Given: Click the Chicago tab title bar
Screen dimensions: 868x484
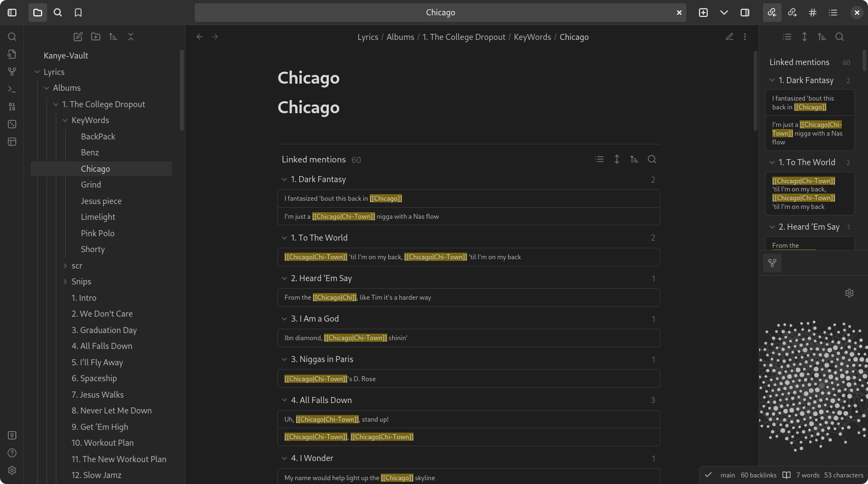Looking at the screenshot, I should (x=440, y=13).
